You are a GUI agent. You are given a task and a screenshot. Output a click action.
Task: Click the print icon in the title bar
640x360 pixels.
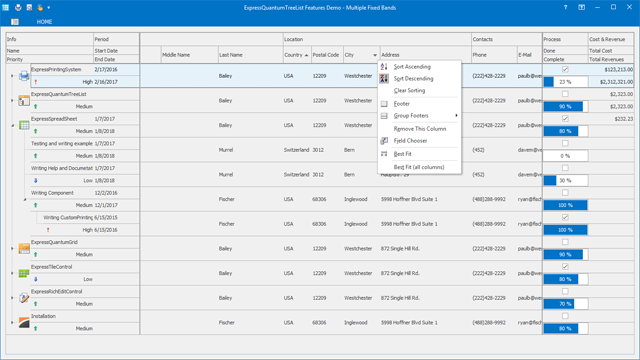(x=18, y=7)
